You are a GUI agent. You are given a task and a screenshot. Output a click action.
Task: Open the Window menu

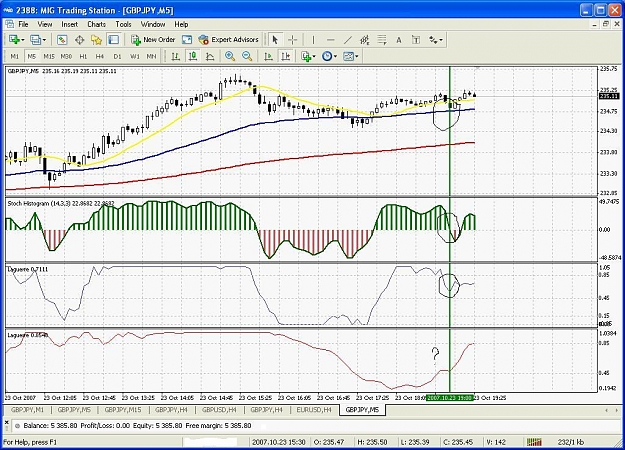pyautogui.click(x=153, y=24)
